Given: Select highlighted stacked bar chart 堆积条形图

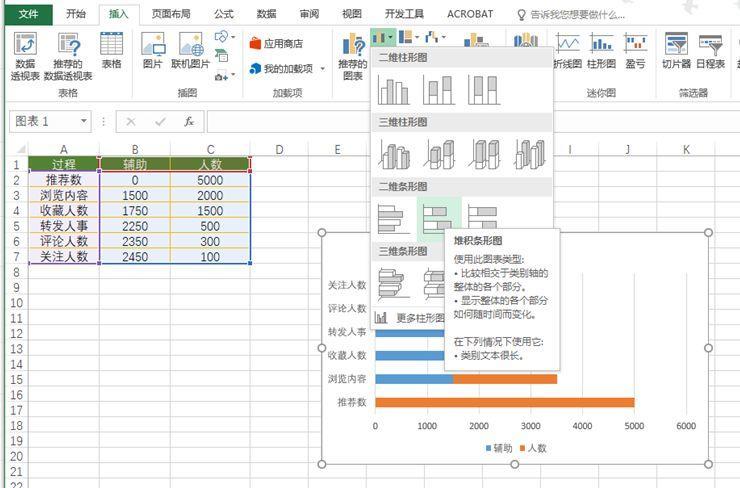Looking at the screenshot, I should pyautogui.click(x=439, y=219).
